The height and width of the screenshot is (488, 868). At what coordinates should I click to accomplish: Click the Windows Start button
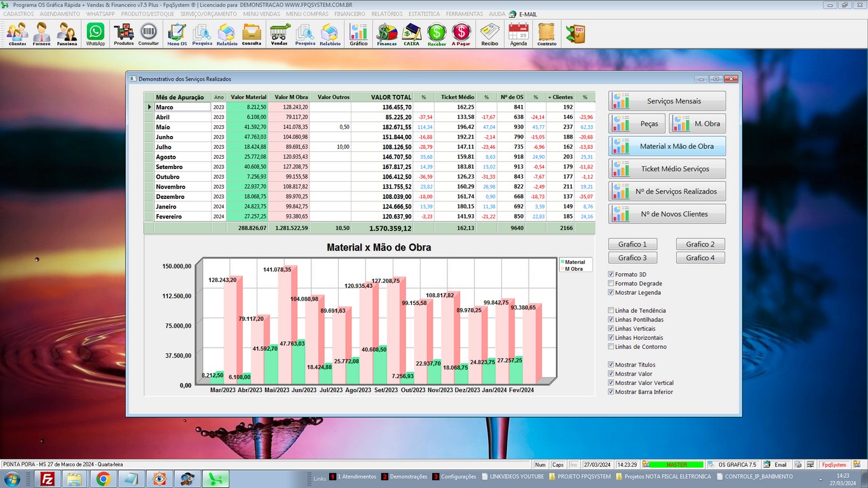tap(12, 478)
